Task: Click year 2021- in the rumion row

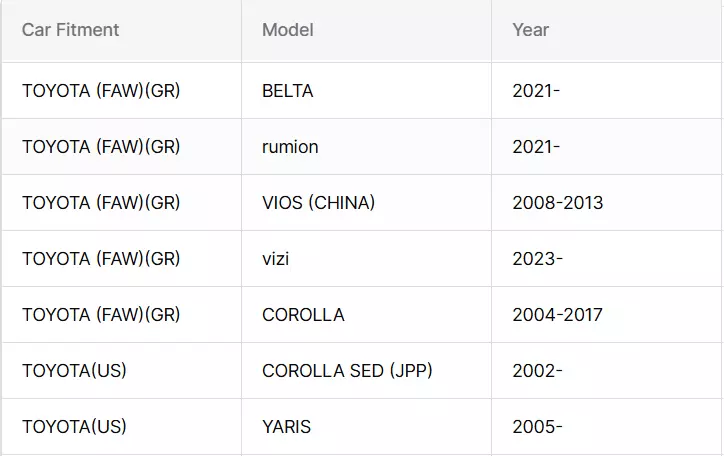Action: coord(536,147)
